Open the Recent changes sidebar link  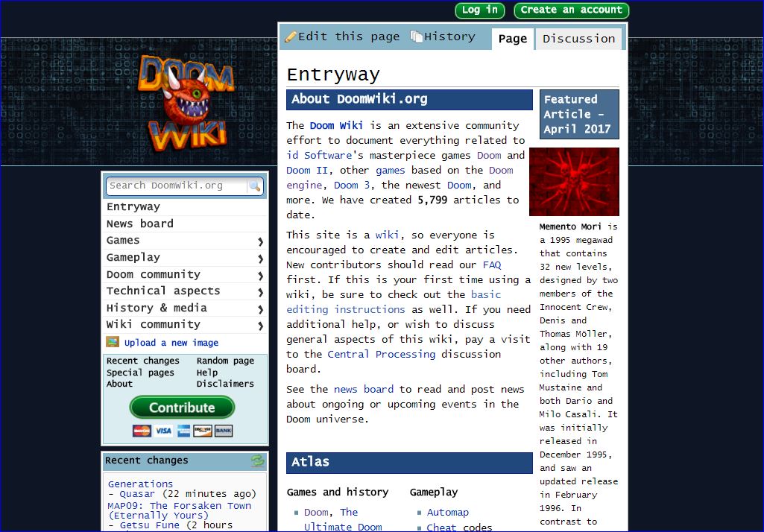(x=143, y=361)
